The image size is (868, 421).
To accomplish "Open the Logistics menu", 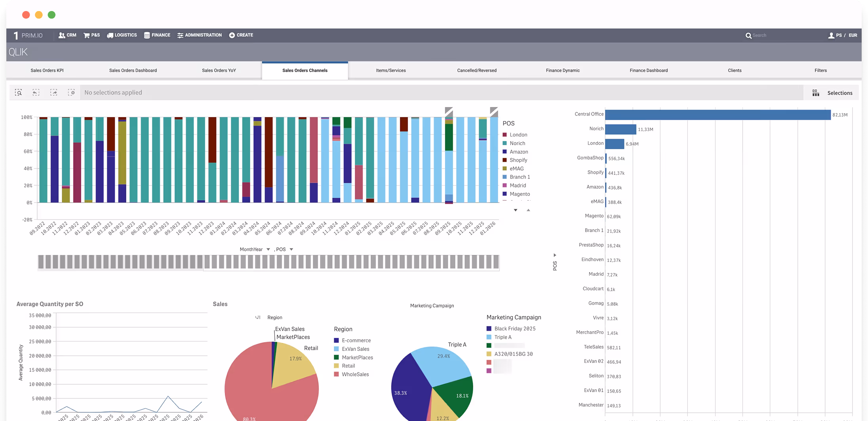I will coord(122,35).
